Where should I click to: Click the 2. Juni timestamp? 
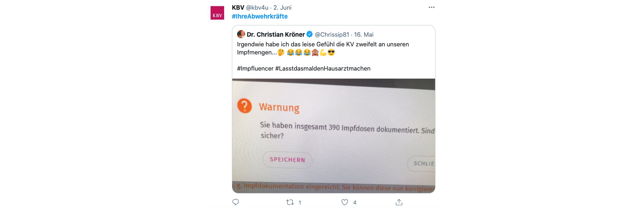pyautogui.click(x=283, y=8)
